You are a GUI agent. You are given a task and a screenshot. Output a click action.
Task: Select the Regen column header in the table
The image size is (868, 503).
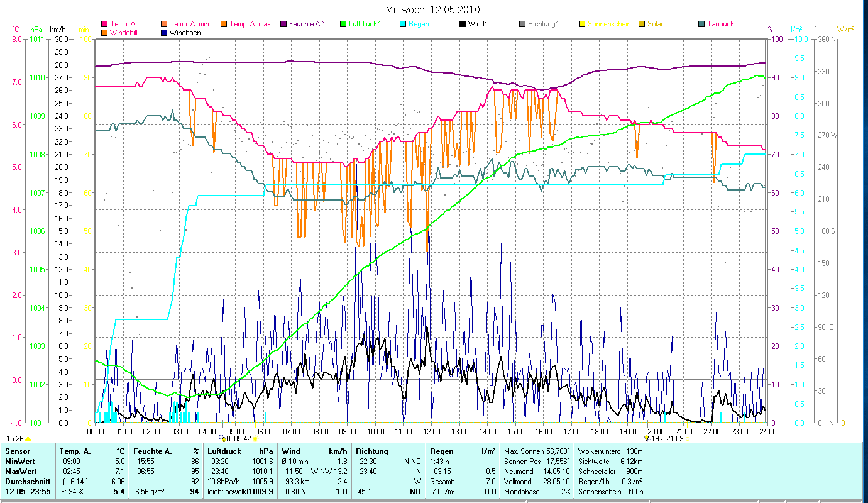[x=441, y=451]
